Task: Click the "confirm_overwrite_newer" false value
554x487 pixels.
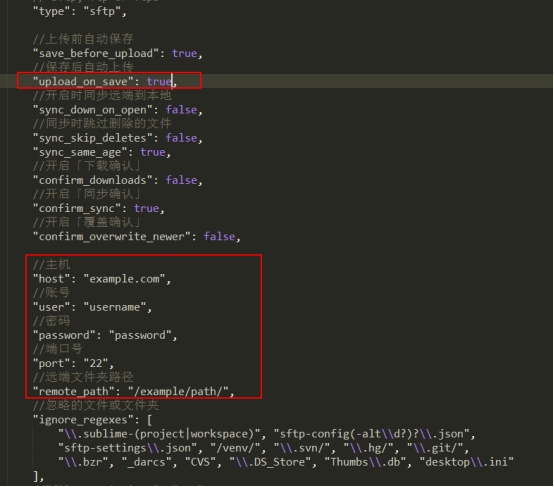Action: click(219, 236)
